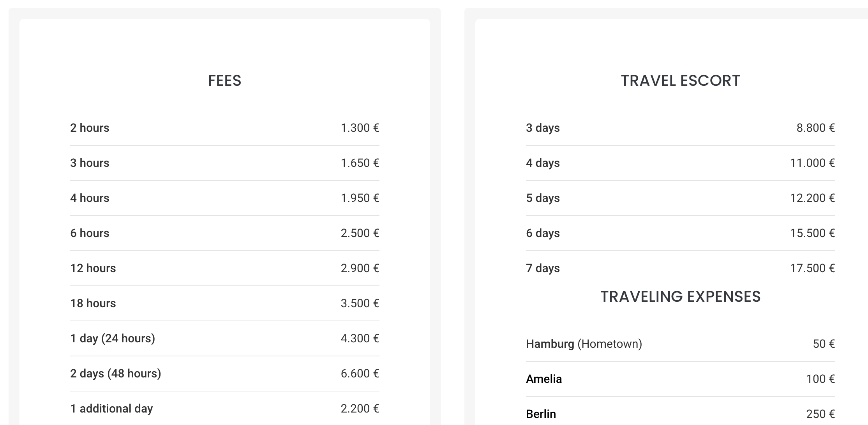Click the TRAVEL ESCORT heading

tap(681, 81)
